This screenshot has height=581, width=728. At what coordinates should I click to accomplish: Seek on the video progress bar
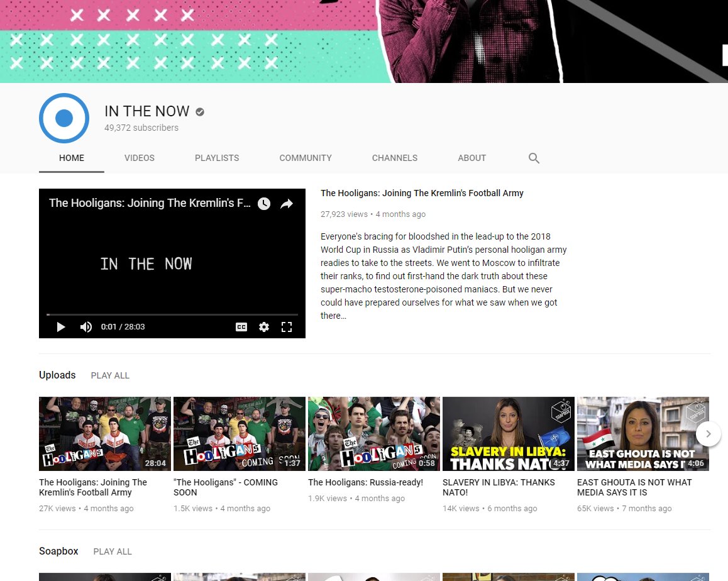[172, 314]
